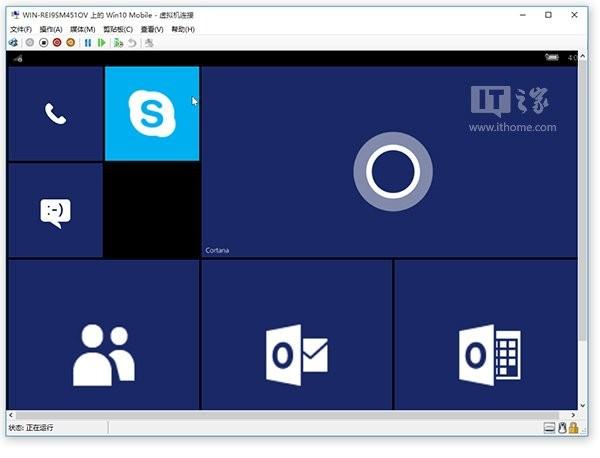This screenshot has width=600, height=458.
Task: Create a checkpoint from the toolbar
Action: (x=118, y=43)
